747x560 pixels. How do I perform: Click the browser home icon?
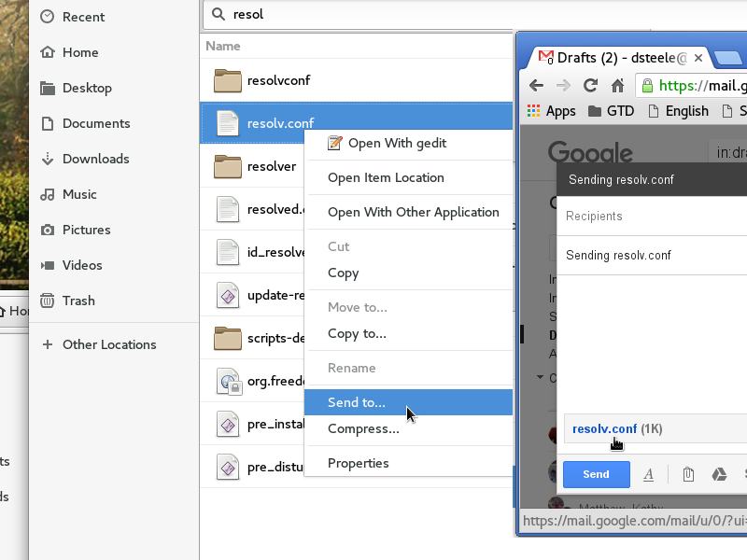[617, 86]
